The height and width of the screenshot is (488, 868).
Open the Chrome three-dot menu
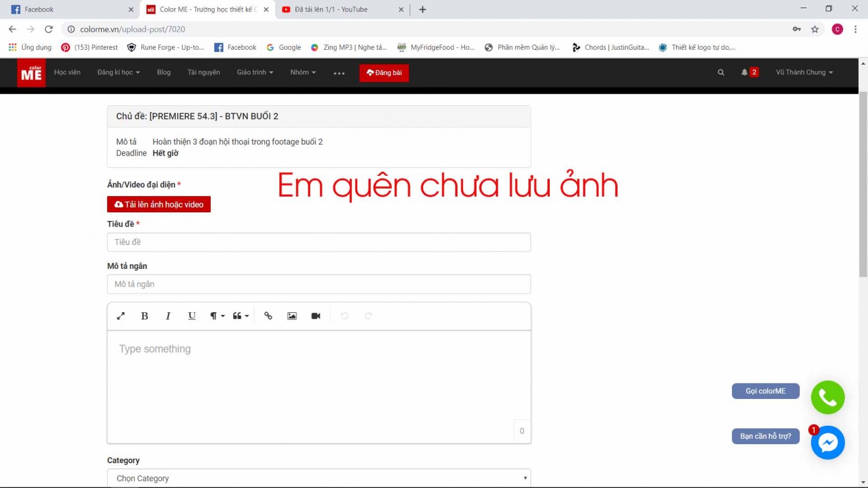tap(855, 29)
